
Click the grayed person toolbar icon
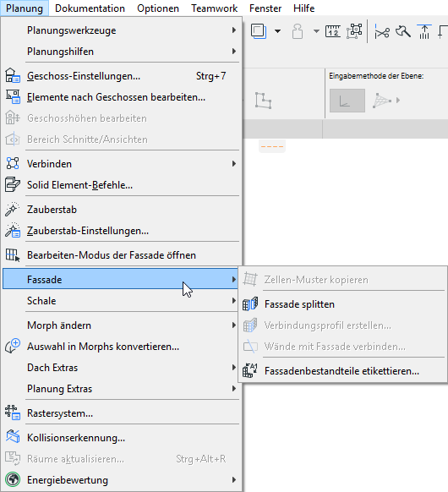[298, 31]
